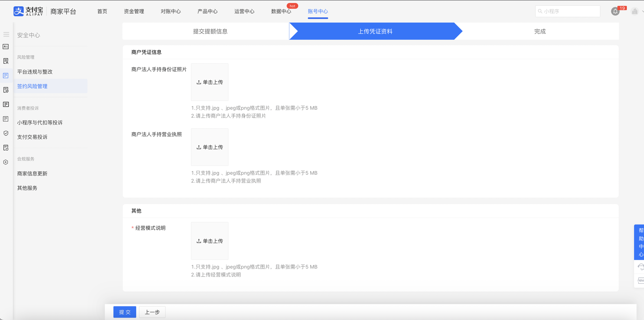Open the hexagon settings sidebar icon

tap(6, 162)
